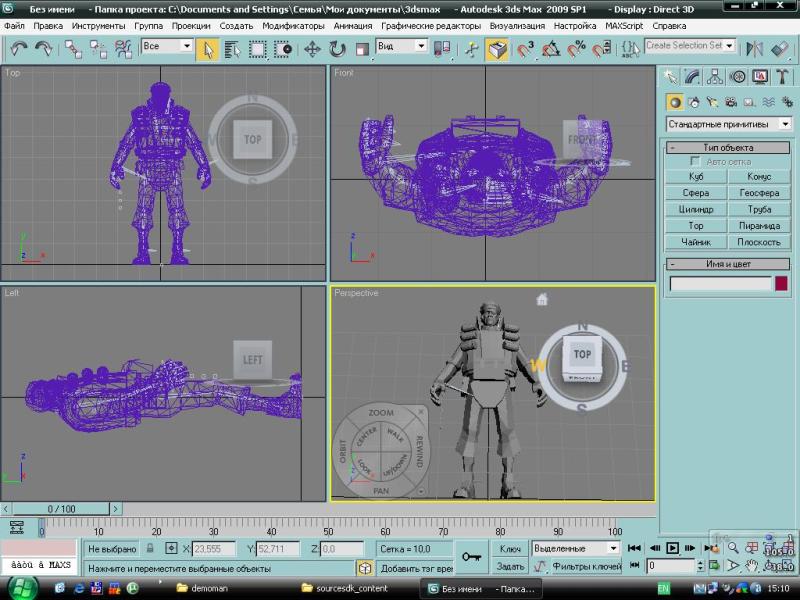Open the Анимация menu
The height and width of the screenshot is (600, 800).
tap(354, 25)
